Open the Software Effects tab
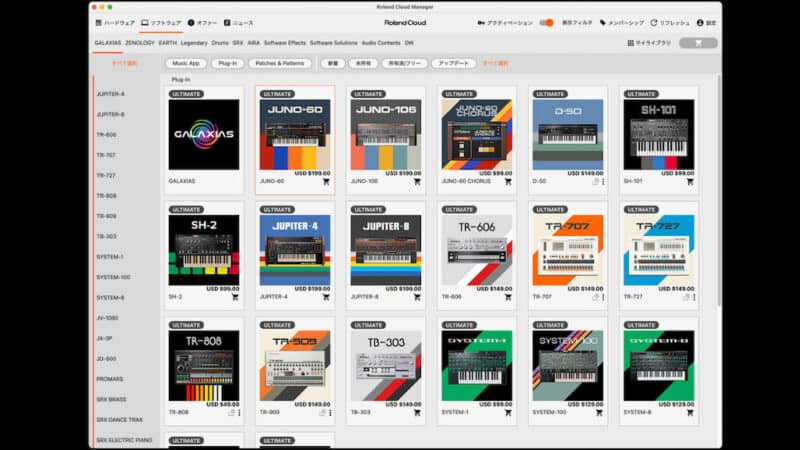Screen dimensions: 800x450 pyautogui.click(x=285, y=43)
